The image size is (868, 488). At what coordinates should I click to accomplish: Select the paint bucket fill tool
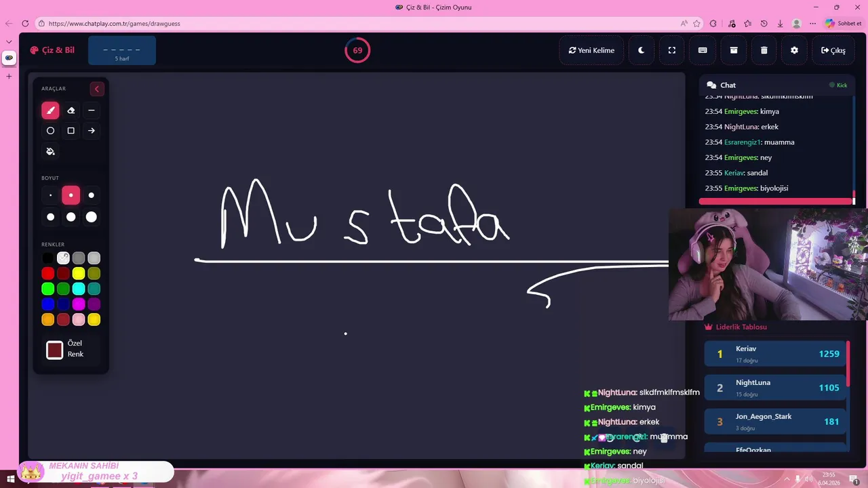[x=50, y=151]
